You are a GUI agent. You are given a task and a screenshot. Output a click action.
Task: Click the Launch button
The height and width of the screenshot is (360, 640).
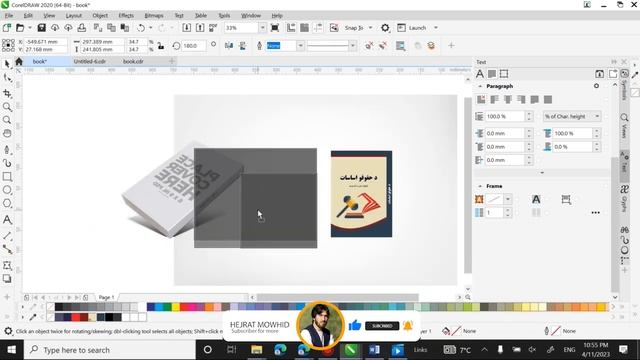(412, 28)
